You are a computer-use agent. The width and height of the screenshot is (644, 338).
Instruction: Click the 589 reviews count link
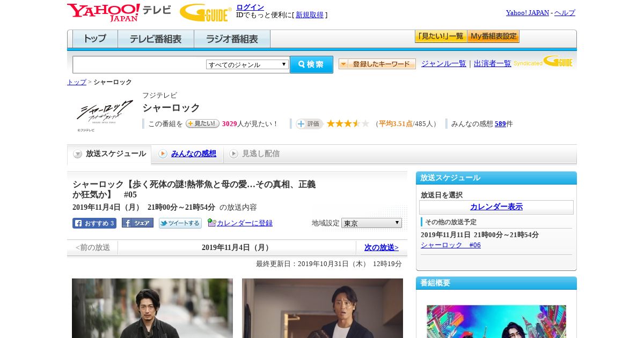pos(500,124)
